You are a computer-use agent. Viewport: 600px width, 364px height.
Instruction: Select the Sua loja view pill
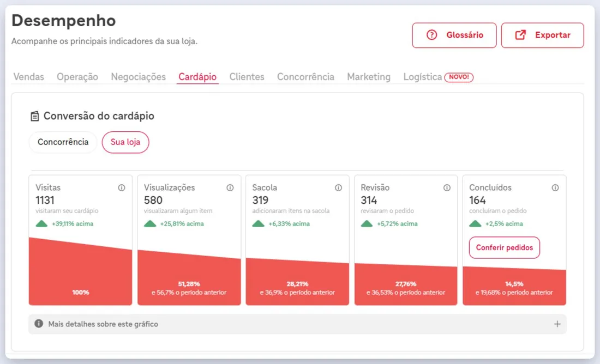125,142
